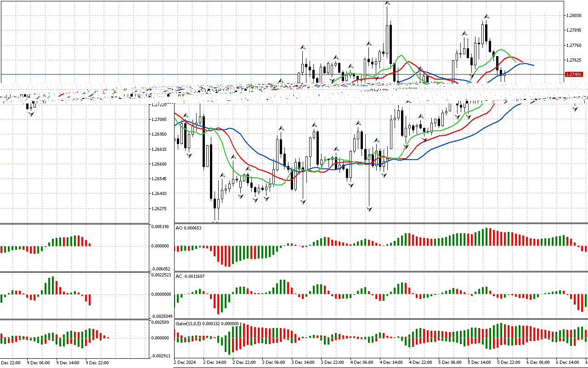
Task: Click the AC scale maximum 0.0022523
Action: click(161, 275)
